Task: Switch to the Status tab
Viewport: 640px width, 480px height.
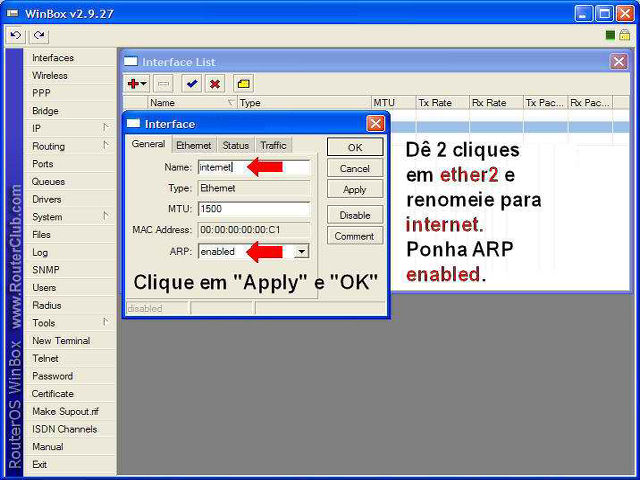Action: click(x=236, y=145)
